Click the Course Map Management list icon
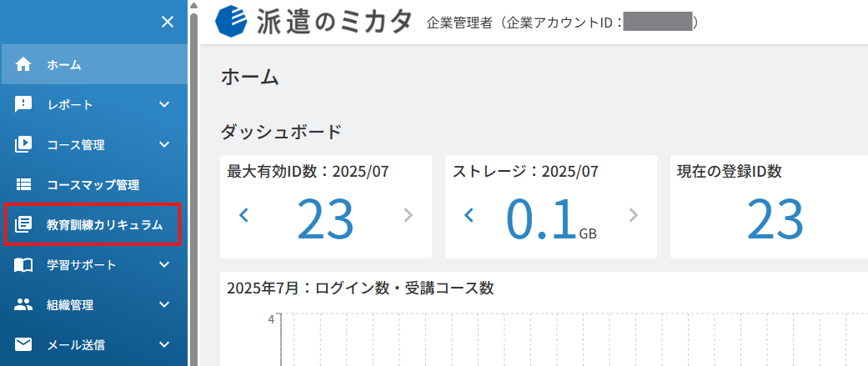The width and height of the screenshot is (868, 366). click(23, 185)
